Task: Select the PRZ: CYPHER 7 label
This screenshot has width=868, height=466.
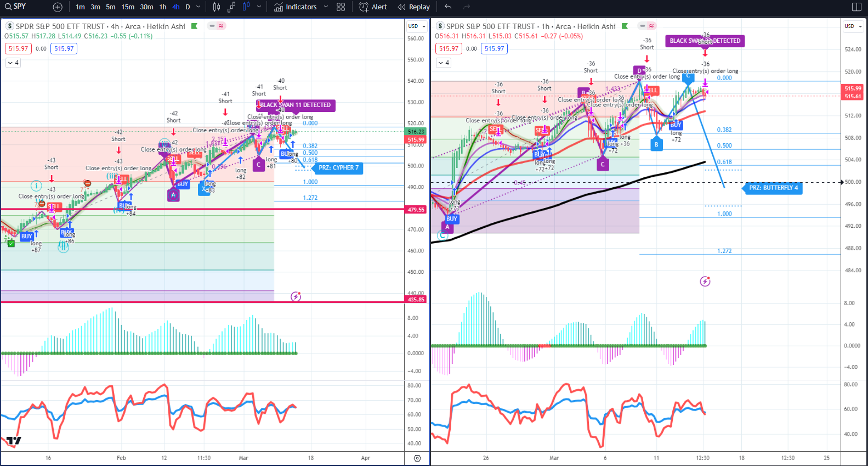Action: coord(339,168)
